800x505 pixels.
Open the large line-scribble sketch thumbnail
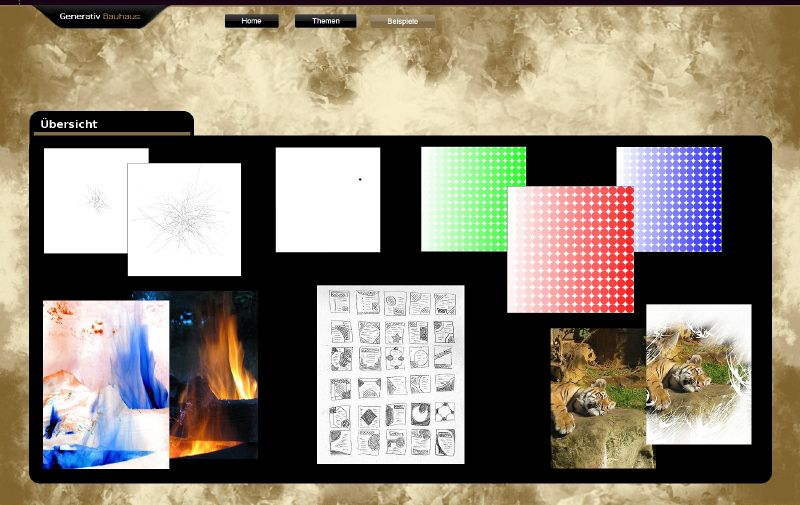pos(184,219)
